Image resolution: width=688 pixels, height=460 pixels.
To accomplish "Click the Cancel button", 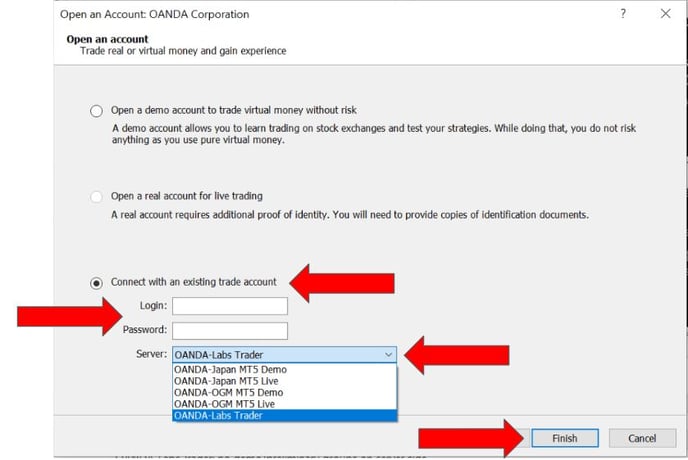I will coord(642,438).
